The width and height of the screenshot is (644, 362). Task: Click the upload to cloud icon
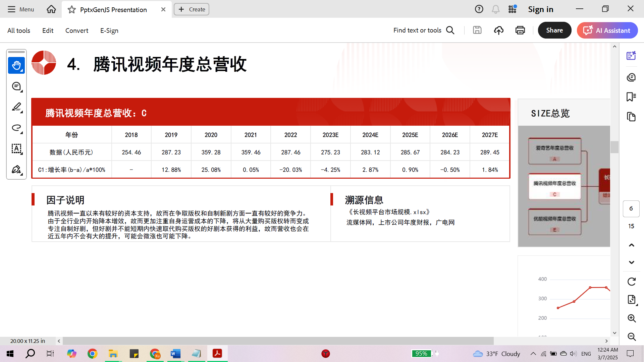click(x=499, y=30)
